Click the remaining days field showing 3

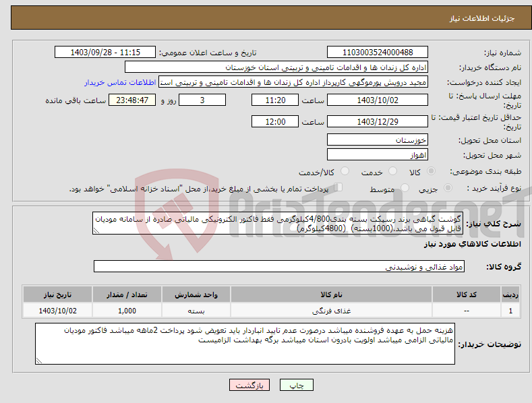point(202,100)
